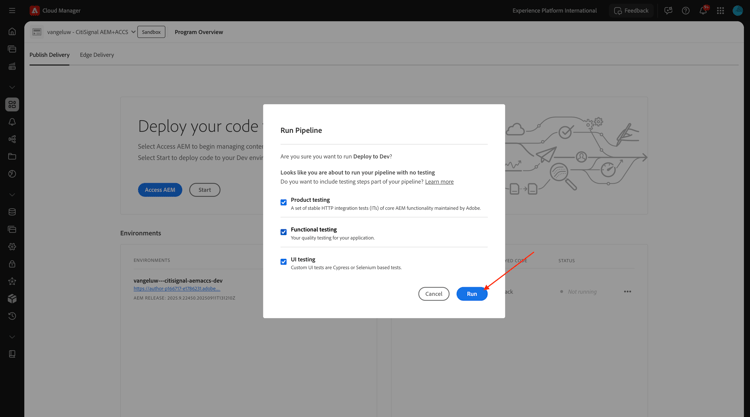Open the cube package sidebar icon

tap(12, 298)
